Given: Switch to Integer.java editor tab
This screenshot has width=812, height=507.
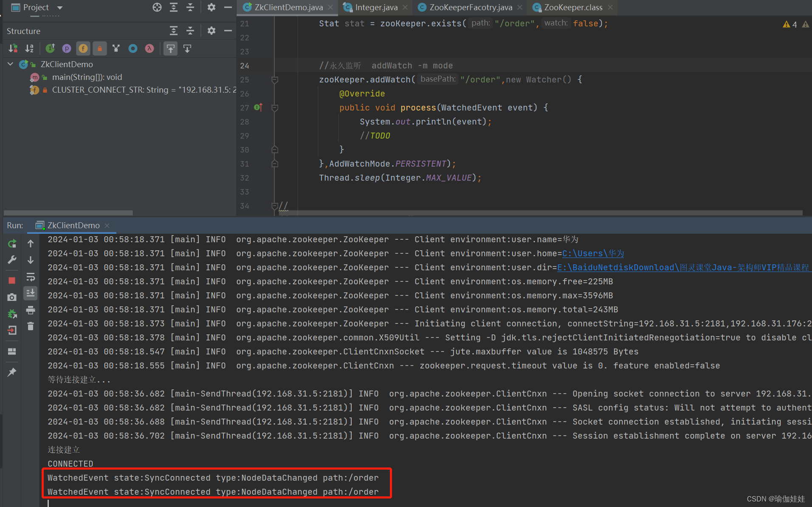Looking at the screenshot, I should (375, 7).
